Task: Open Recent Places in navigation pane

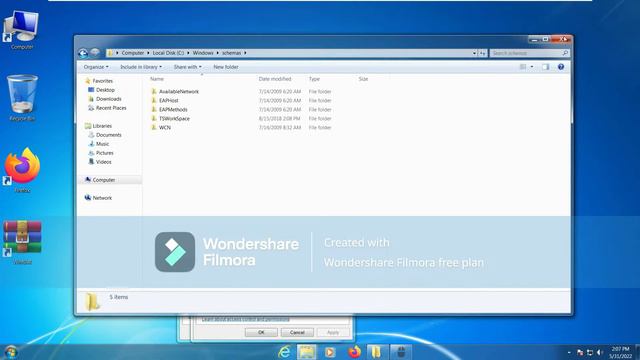Action: pyautogui.click(x=111, y=108)
